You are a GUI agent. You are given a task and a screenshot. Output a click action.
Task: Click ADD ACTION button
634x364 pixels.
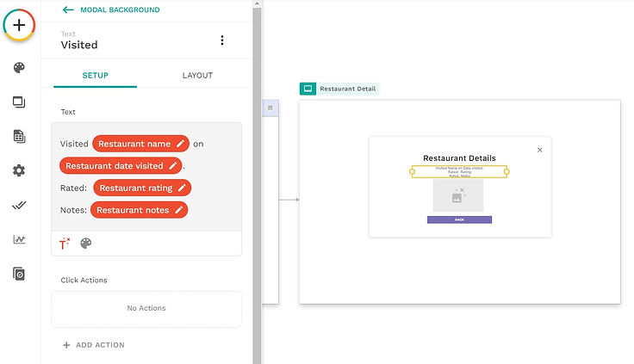coord(94,345)
